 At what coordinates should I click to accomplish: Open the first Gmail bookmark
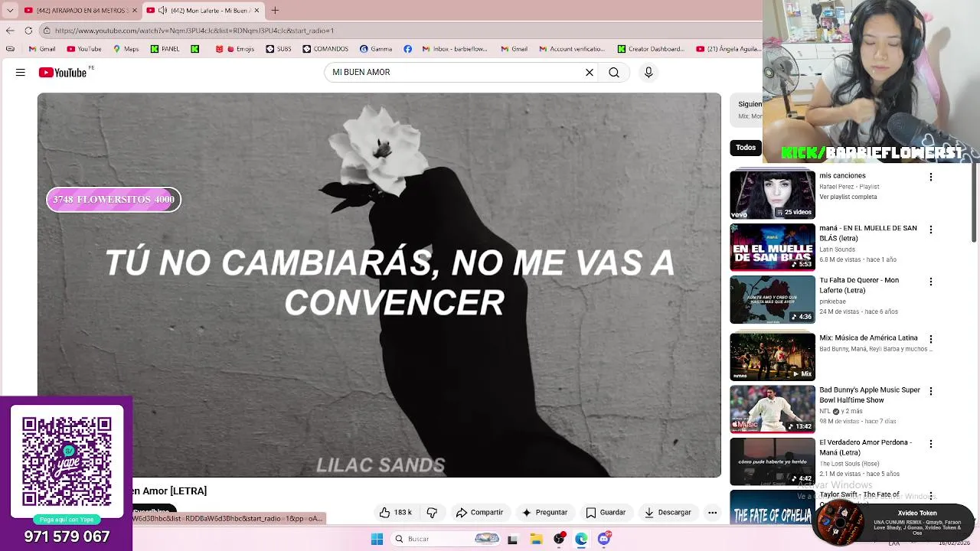[x=42, y=49]
